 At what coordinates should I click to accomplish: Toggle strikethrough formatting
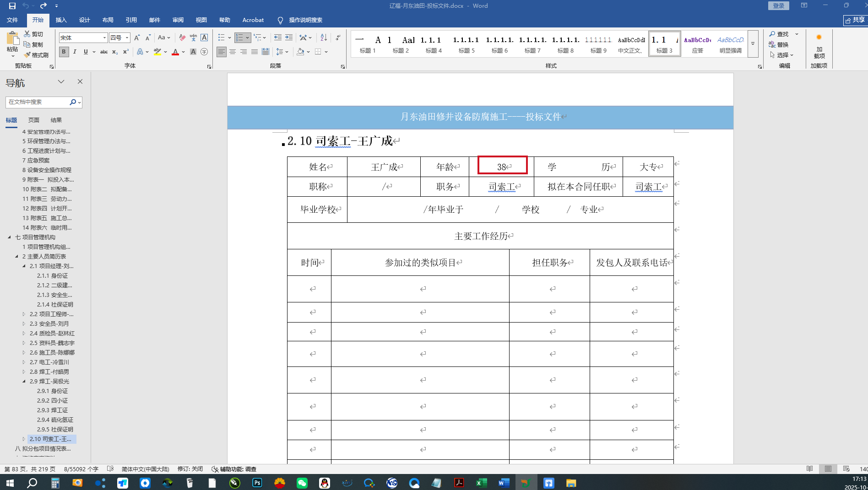pos(104,52)
